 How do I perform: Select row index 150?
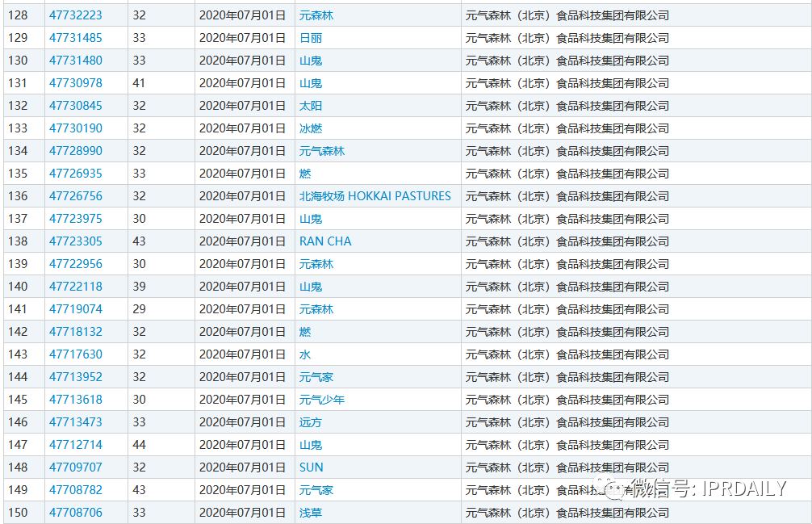click(x=18, y=513)
